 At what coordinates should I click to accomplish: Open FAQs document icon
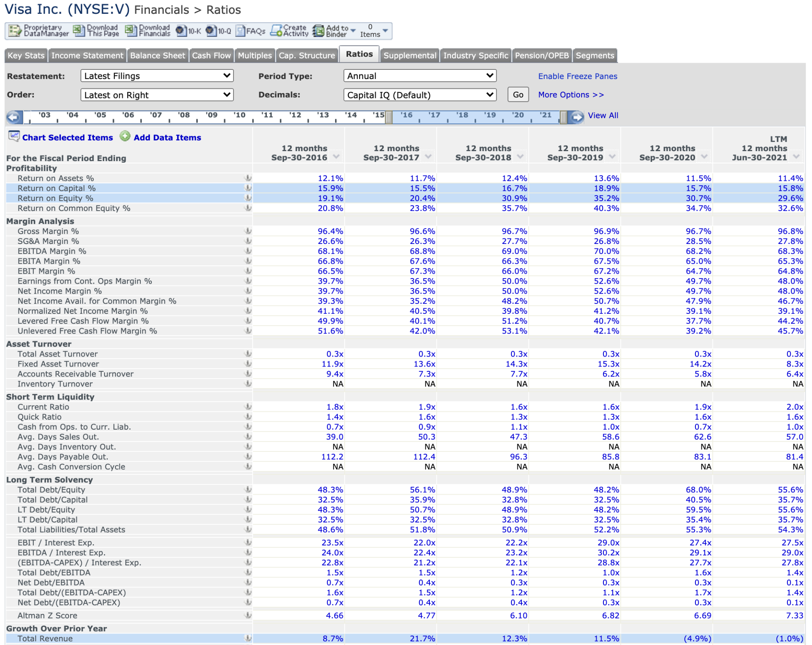point(240,31)
